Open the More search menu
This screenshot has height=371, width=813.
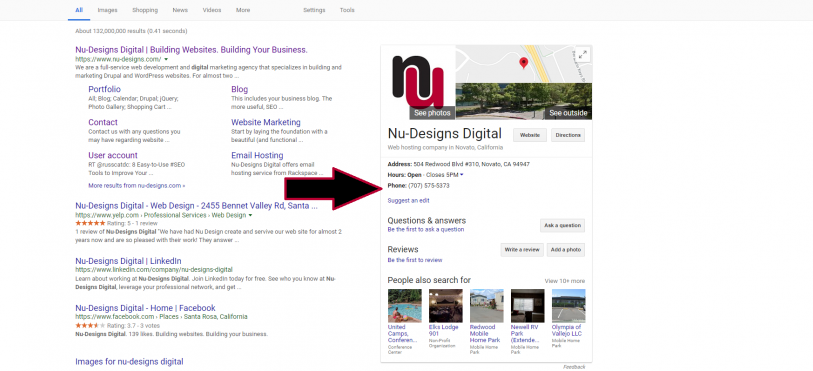coord(243,10)
